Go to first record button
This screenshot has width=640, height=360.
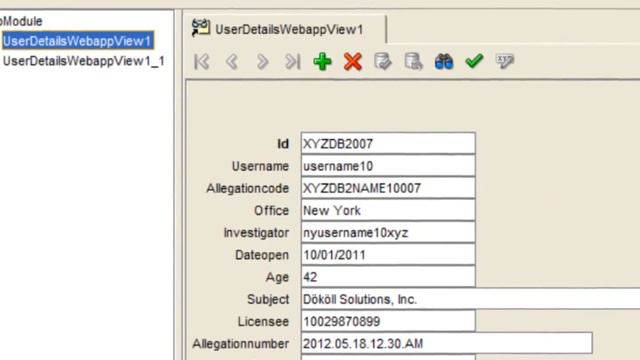[x=202, y=62]
